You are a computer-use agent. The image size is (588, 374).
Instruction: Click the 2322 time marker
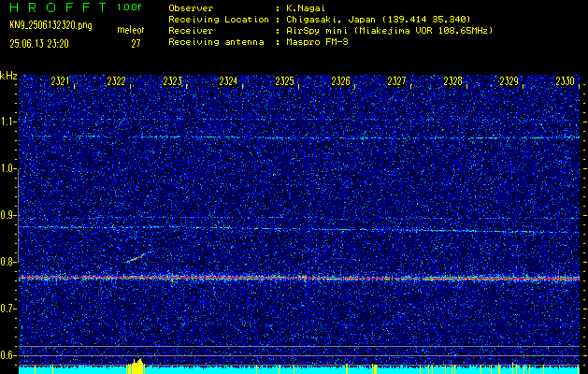pos(116,81)
